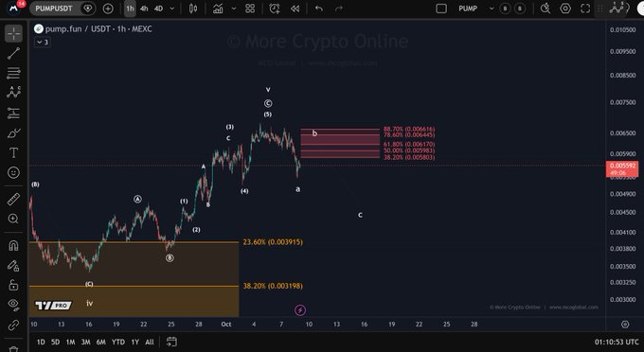Image resolution: width=644 pixels, height=352 pixels.
Task: Select the 1M date range
Action: click(71, 342)
